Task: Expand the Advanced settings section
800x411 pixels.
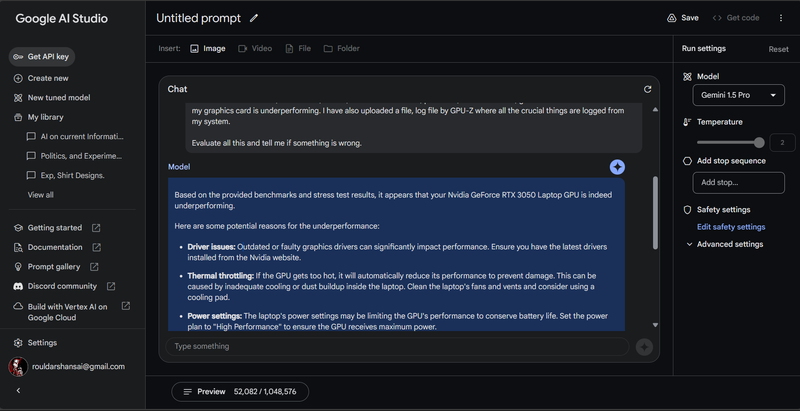Action: [725, 244]
